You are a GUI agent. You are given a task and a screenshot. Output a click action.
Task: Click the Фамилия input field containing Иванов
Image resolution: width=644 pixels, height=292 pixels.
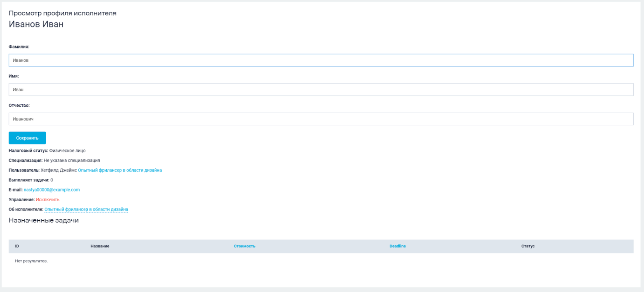(321, 60)
